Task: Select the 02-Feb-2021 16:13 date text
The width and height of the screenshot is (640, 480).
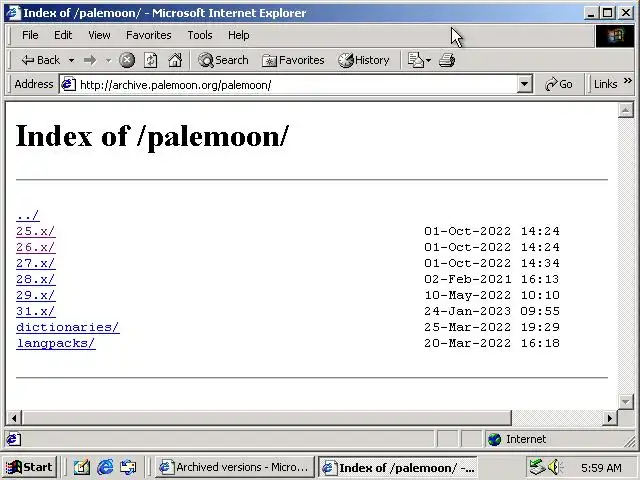Action: (492, 279)
